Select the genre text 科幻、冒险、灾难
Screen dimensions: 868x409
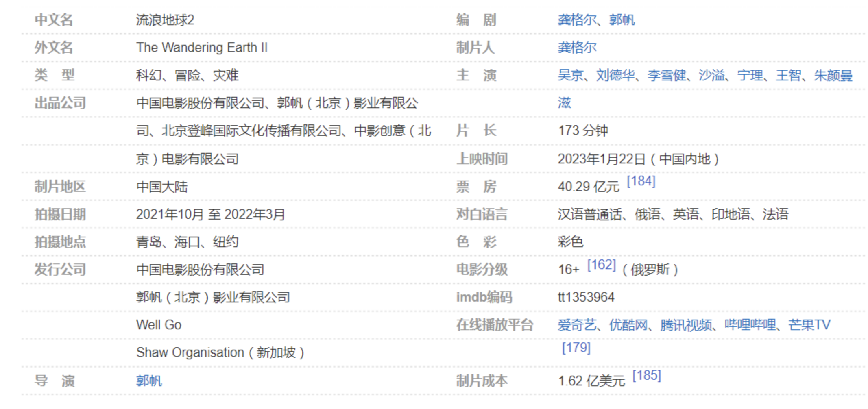click(x=187, y=75)
